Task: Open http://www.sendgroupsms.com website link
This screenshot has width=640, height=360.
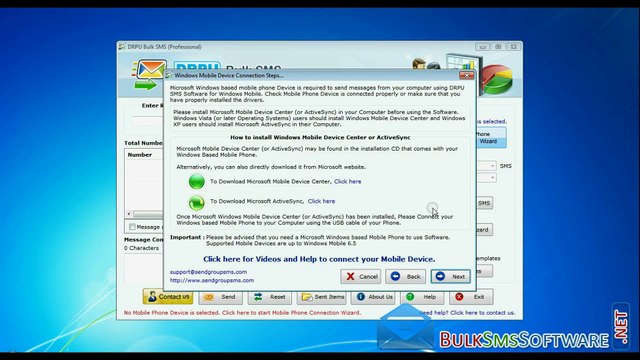Action: (x=212, y=280)
